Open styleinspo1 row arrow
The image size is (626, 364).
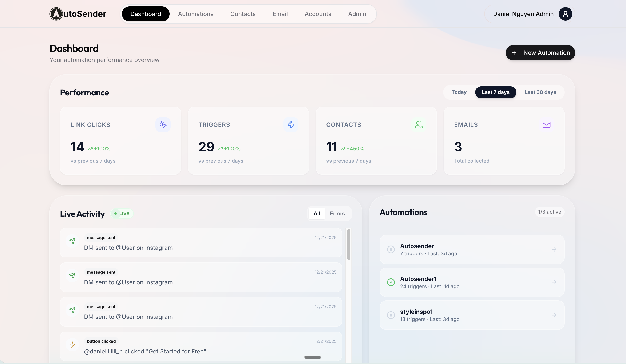click(554, 315)
